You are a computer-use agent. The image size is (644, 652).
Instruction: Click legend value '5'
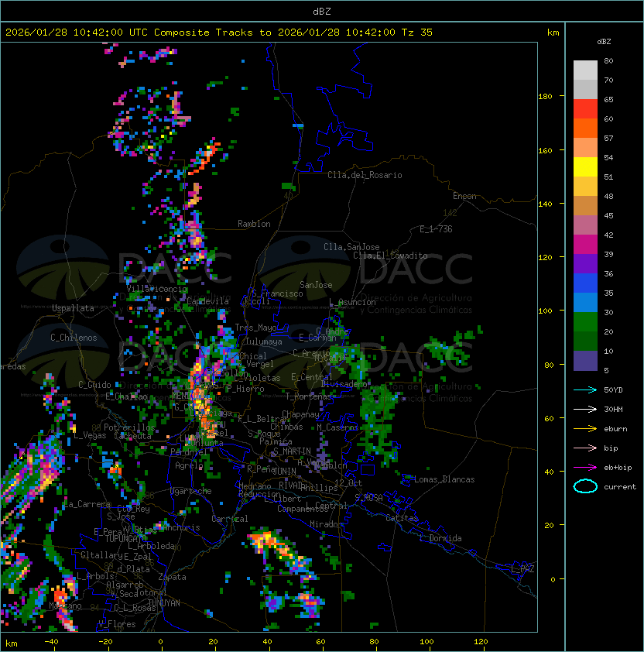pyautogui.click(x=606, y=370)
